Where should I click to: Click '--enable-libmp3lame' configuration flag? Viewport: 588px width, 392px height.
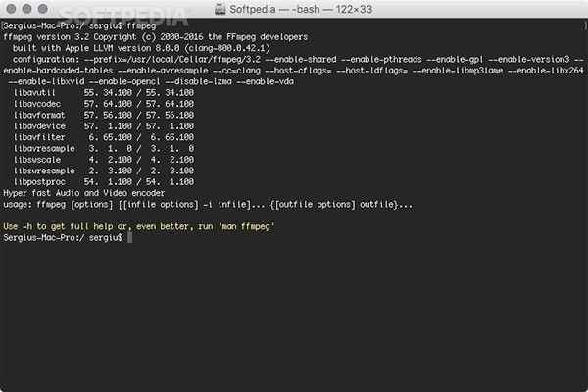(x=457, y=71)
